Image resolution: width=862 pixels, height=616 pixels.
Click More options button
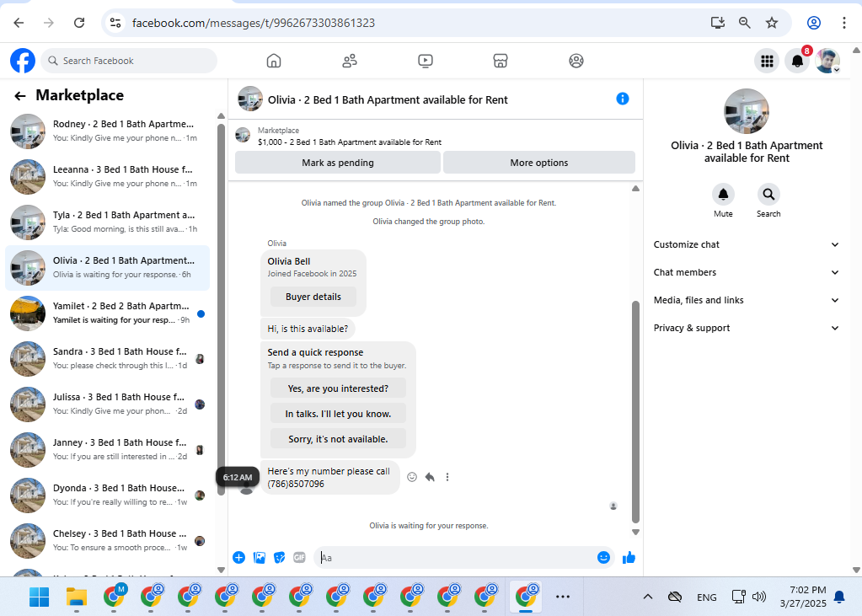[x=538, y=163]
